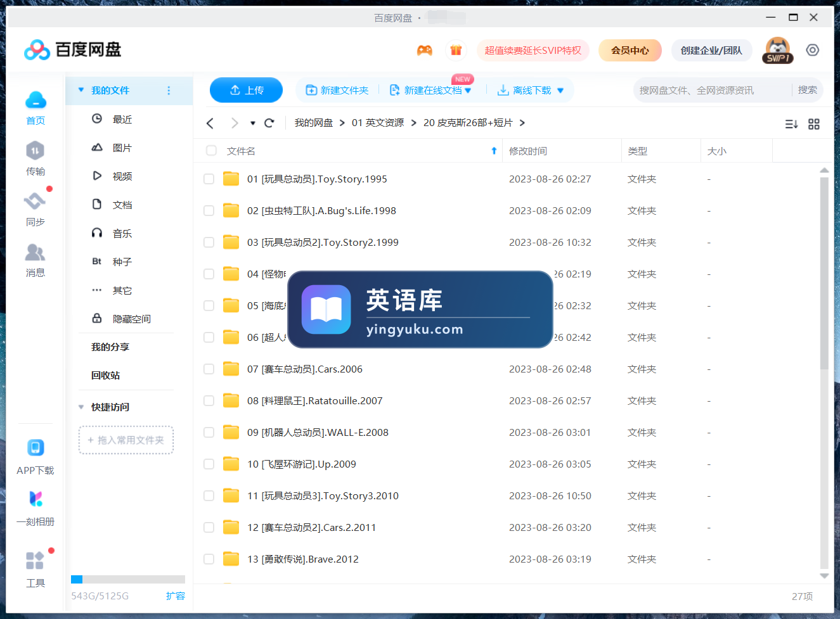Switch to list sort view icon
The height and width of the screenshot is (619, 840).
[x=791, y=124]
